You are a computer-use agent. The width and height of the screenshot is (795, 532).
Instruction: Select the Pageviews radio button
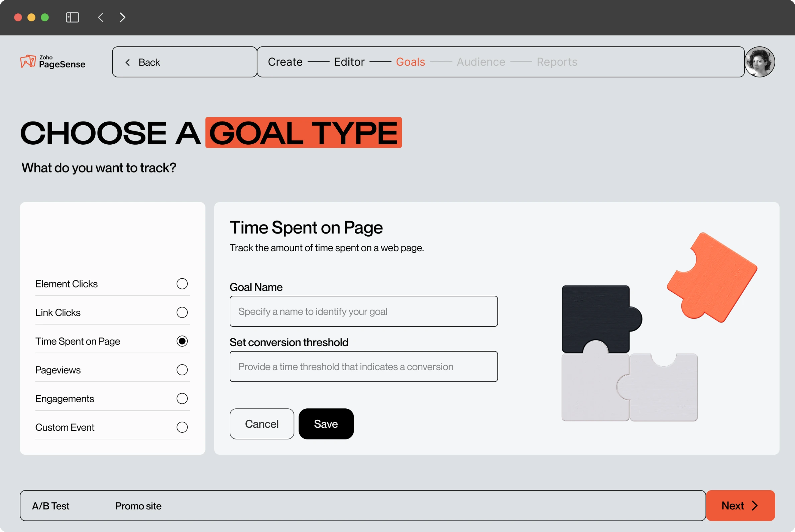(182, 370)
